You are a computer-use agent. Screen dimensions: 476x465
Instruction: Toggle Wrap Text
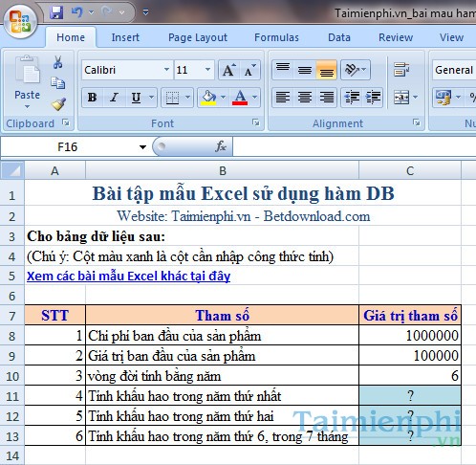[x=401, y=69]
